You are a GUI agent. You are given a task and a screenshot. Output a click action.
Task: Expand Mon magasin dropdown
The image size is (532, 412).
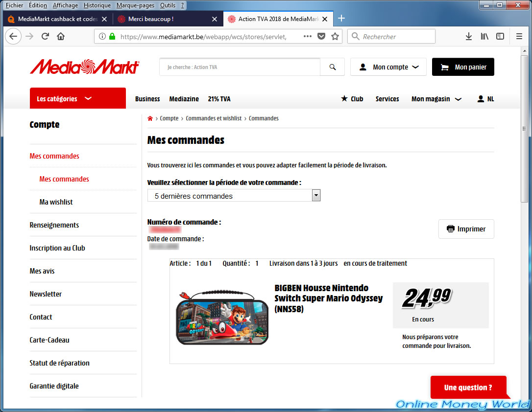436,99
